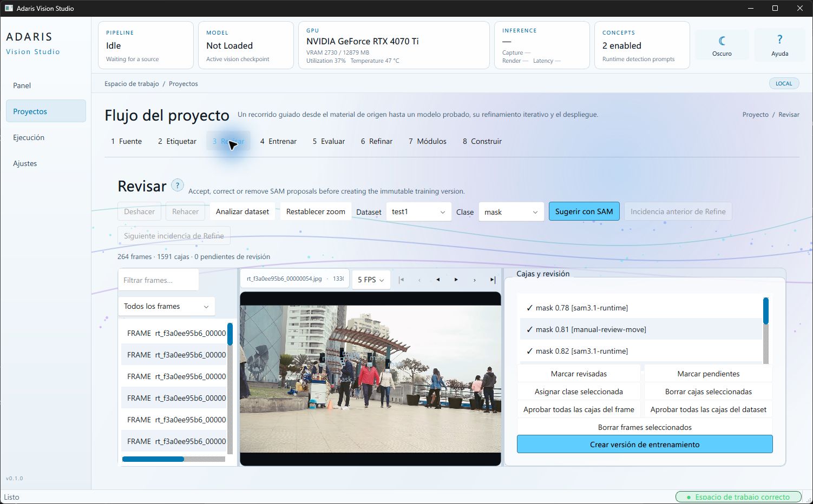Click 'Marcar revisadas'

pos(579,374)
